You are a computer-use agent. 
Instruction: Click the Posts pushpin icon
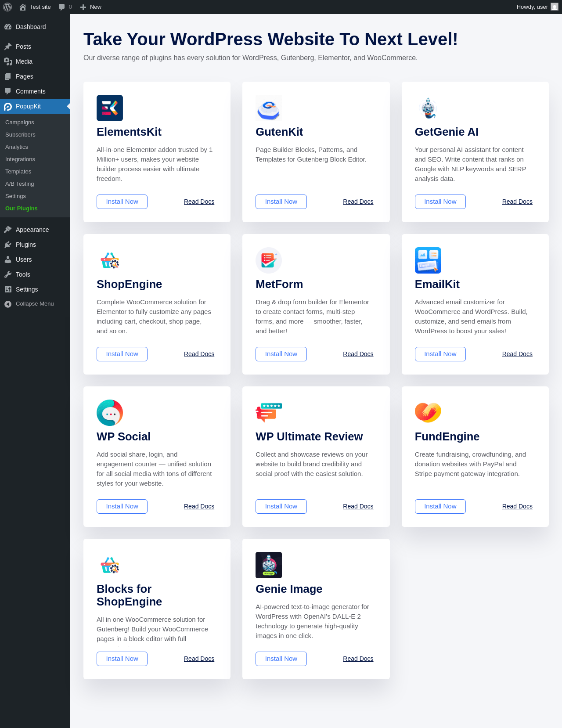pyautogui.click(x=8, y=47)
